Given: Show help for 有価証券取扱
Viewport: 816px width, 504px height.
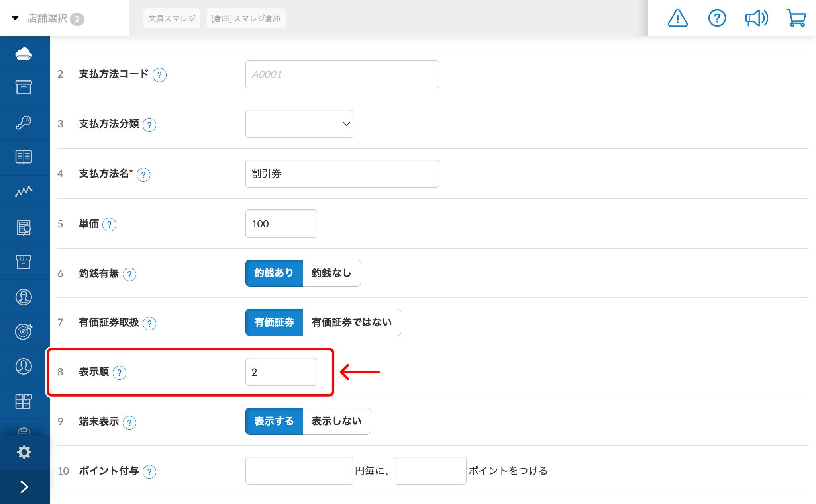Looking at the screenshot, I should tap(149, 323).
